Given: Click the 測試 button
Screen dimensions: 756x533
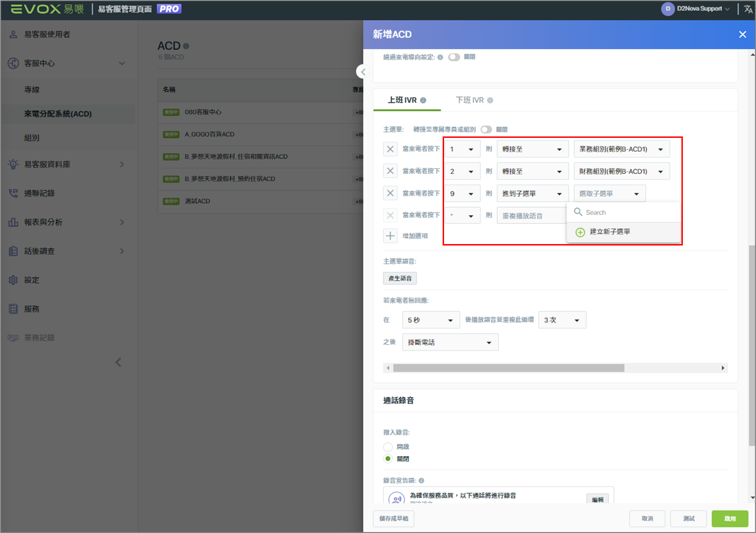Looking at the screenshot, I should click(689, 518).
